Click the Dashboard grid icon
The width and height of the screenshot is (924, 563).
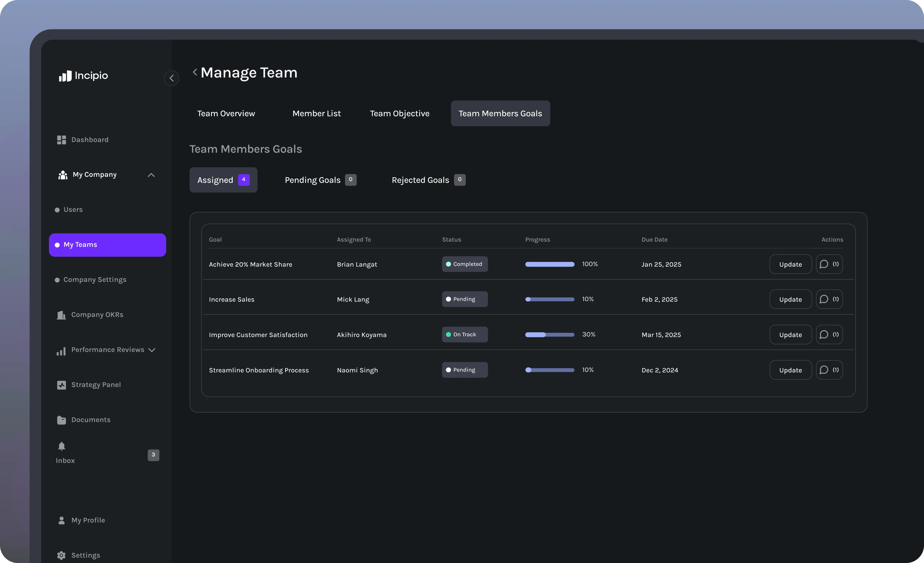click(62, 140)
